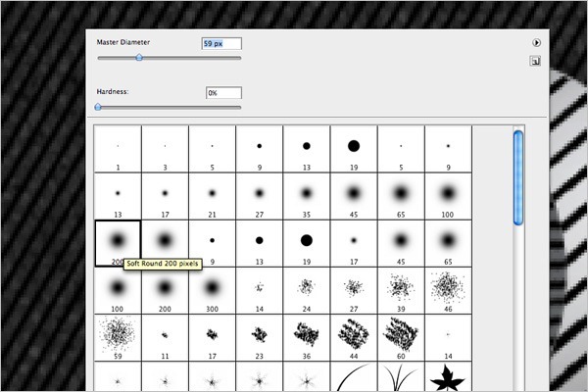588x392 pixels.
Task: Click the Hardness label
Action: tap(113, 91)
